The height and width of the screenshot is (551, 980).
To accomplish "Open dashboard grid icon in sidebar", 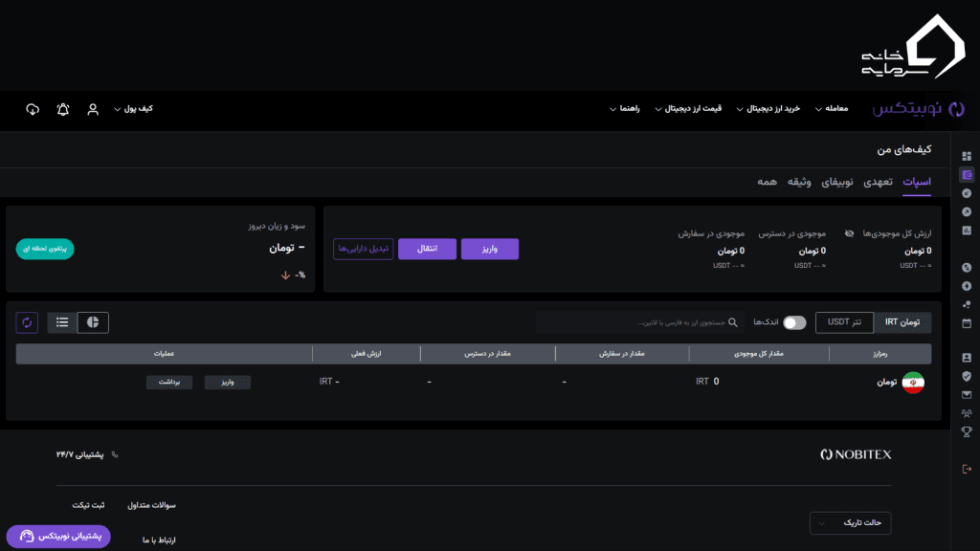I will point(966,156).
